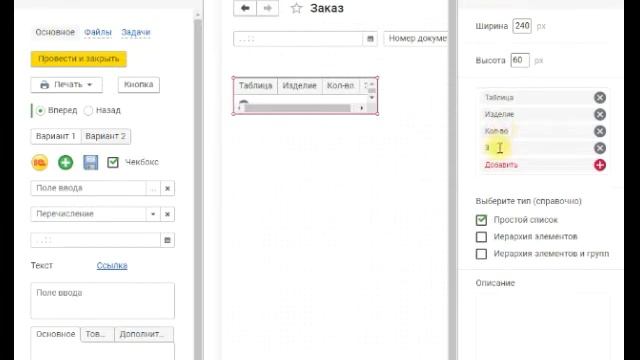Clear the Перечисление field with x

167,214
